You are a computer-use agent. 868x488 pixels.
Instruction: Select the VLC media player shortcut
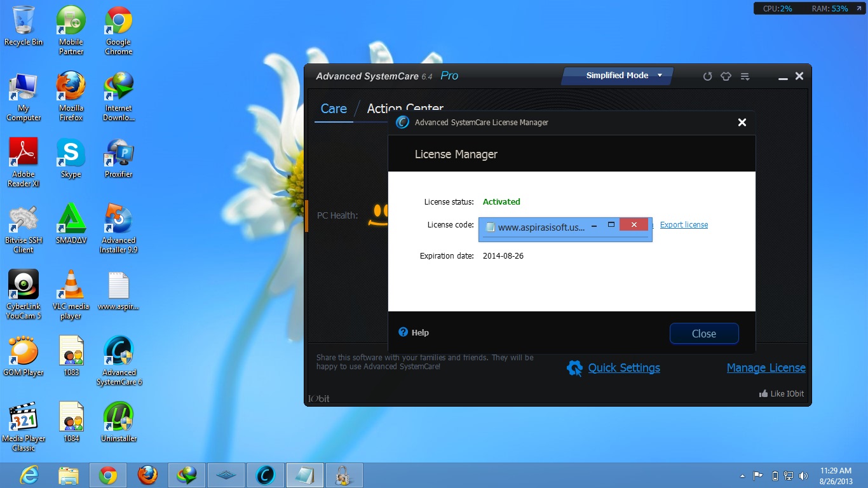pyautogui.click(x=71, y=295)
